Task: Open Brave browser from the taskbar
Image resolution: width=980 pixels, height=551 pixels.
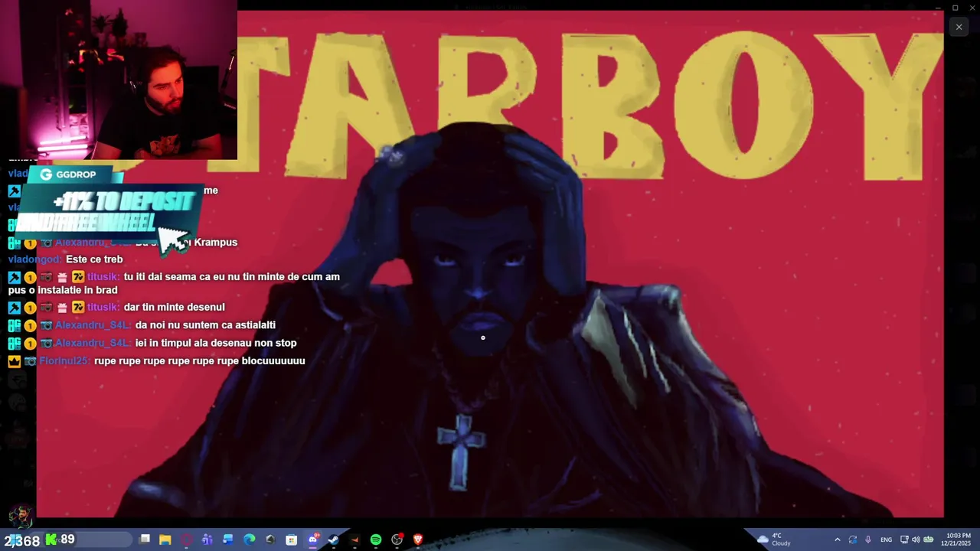Action: [418, 540]
